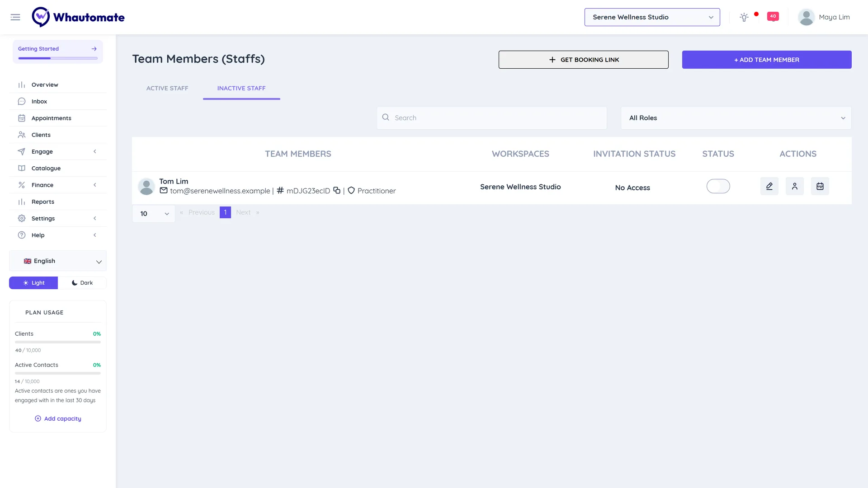This screenshot has height=488, width=868.
Task: Edit Tom Lim with pencil icon
Action: 769,186
